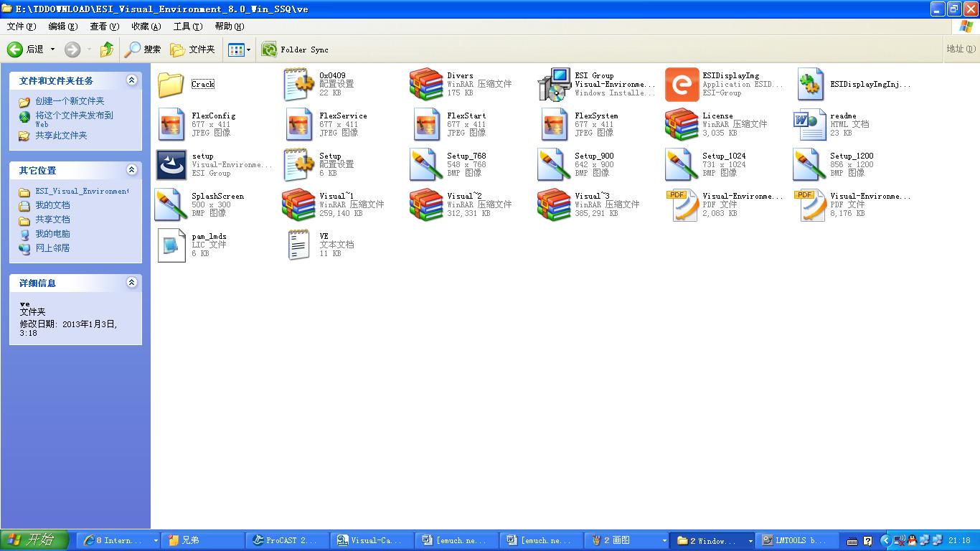The height and width of the screenshot is (551, 980).
Task: Select the Setup_1200 BMP image icon
Action: [809, 165]
